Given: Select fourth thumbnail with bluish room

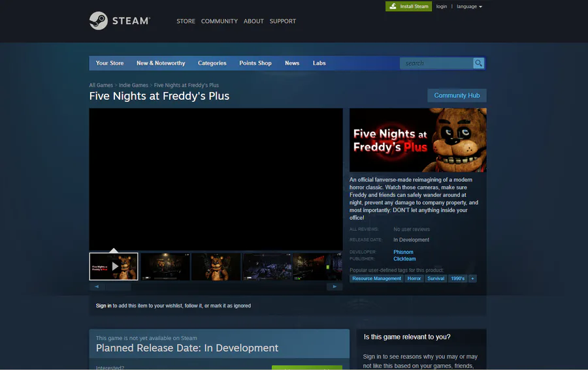Looking at the screenshot, I should point(267,267).
